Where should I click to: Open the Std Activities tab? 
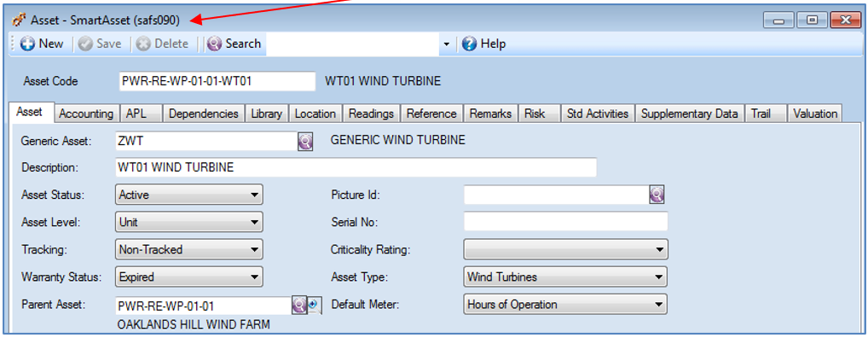[x=598, y=114]
